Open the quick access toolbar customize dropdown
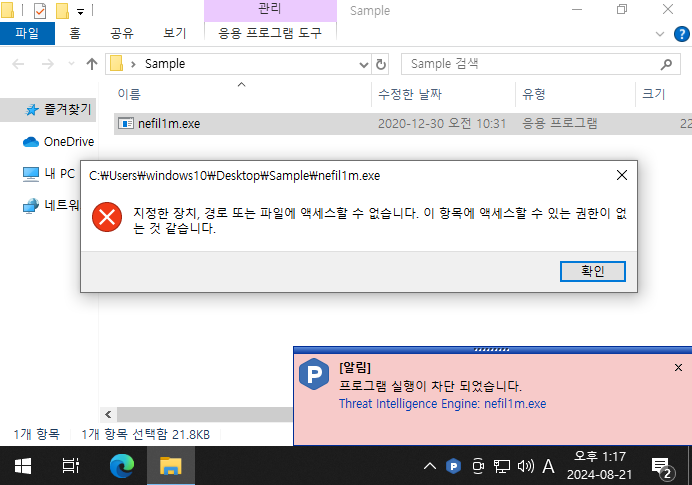This screenshot has height=485, width=692. [80, 11]
